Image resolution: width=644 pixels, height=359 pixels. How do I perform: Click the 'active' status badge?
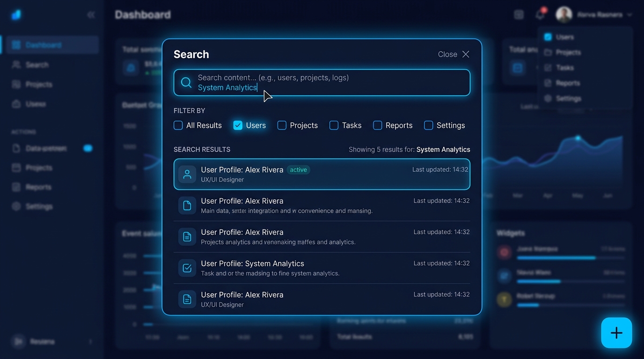point(298,170)
